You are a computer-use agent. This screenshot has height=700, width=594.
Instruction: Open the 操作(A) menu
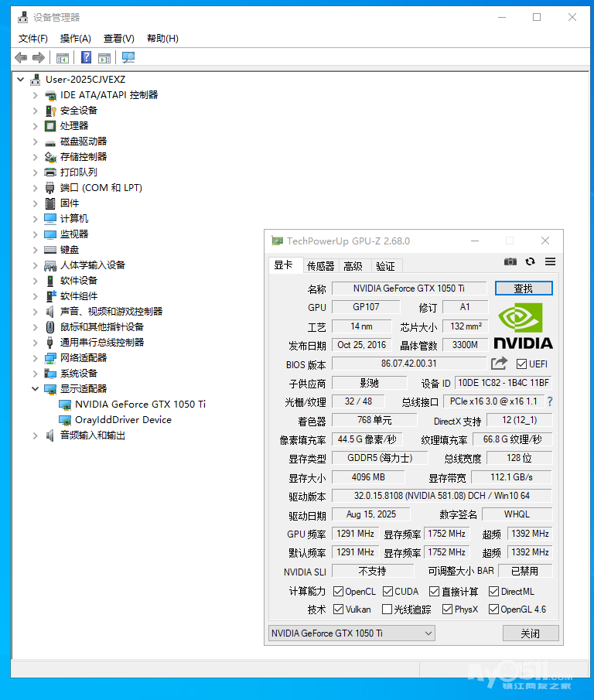76,39
